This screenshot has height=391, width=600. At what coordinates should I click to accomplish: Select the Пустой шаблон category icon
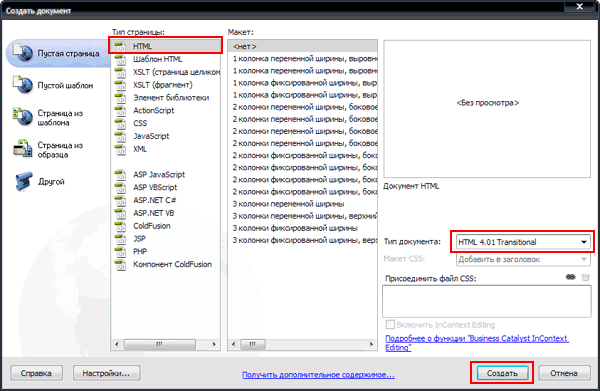23,85
